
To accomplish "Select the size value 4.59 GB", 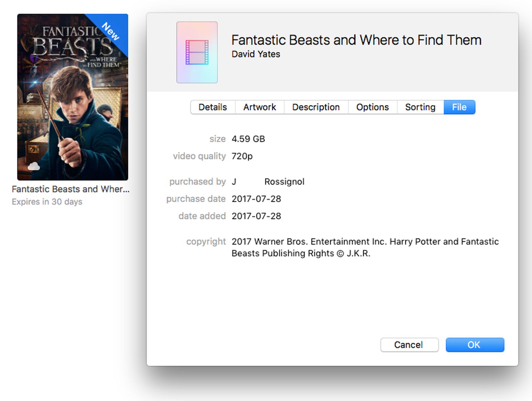I will [x=248, y=139].
